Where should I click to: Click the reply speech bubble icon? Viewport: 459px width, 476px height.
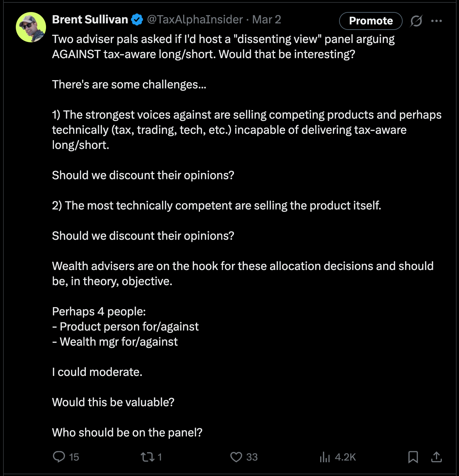[59, 457]
